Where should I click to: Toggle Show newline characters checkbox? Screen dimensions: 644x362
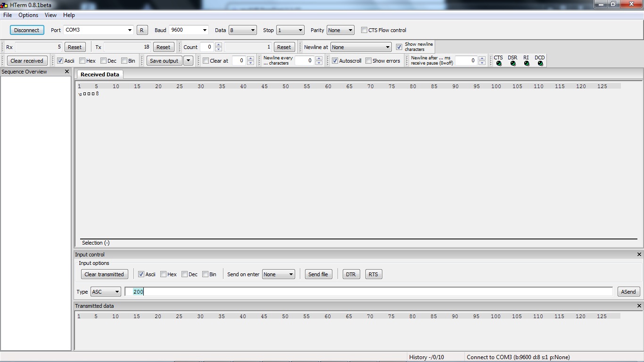[x=399, y=47]
